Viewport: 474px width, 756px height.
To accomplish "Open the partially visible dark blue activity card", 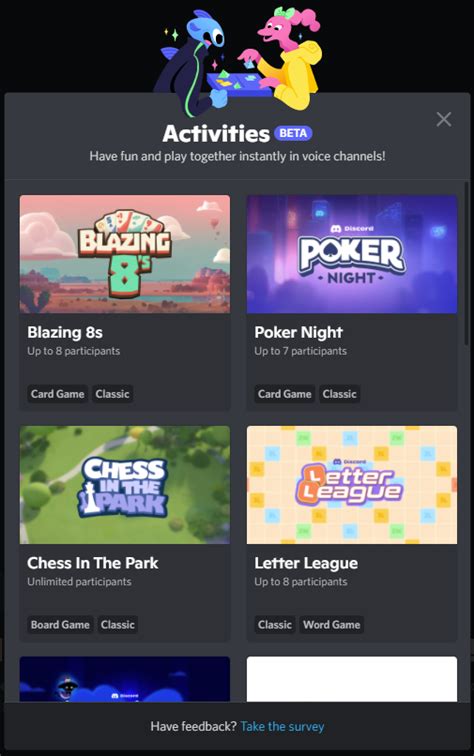I will tap(124, 679).
